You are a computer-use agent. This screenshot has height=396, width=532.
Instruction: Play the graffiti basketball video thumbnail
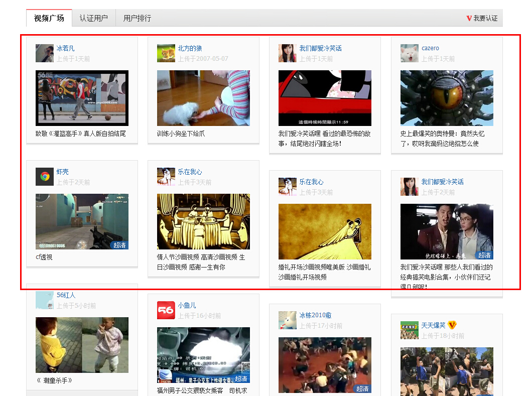point(82,98)
